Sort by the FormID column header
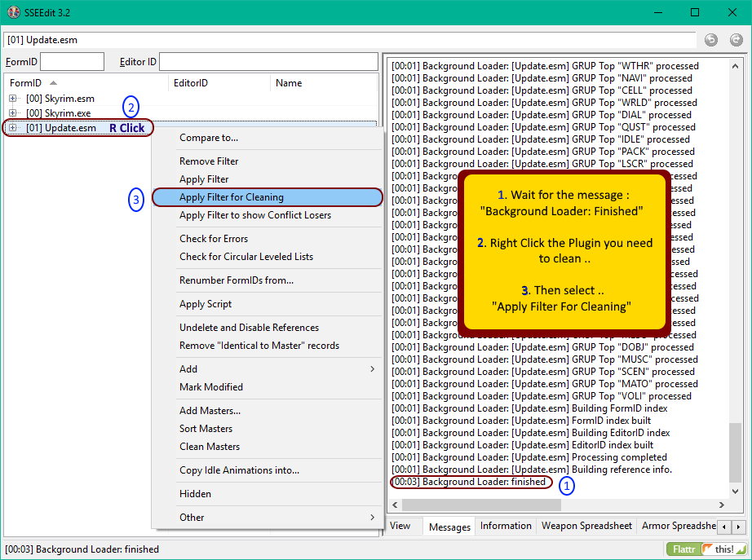The height and width of the screenshot is (560, 752). (86, 83)
